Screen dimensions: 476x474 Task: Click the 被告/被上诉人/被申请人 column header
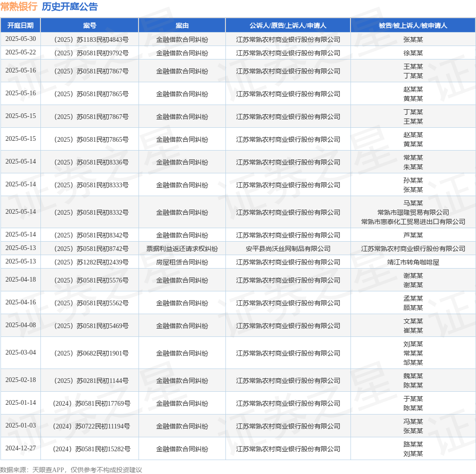click(x=413, y=26)
